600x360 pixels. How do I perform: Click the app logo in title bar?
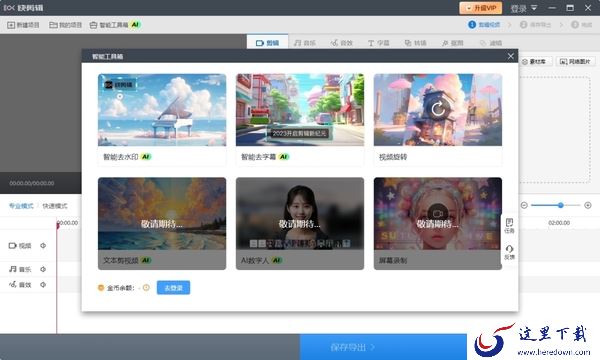point(9,8)
